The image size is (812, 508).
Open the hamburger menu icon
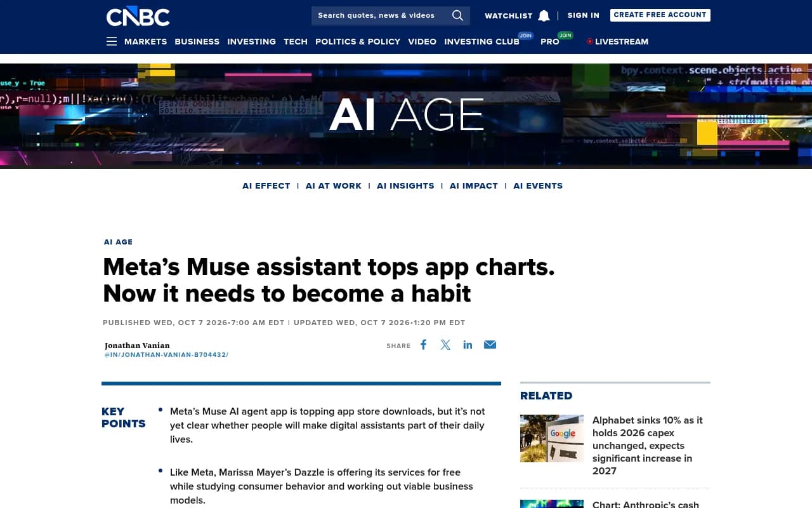point(112,41)
